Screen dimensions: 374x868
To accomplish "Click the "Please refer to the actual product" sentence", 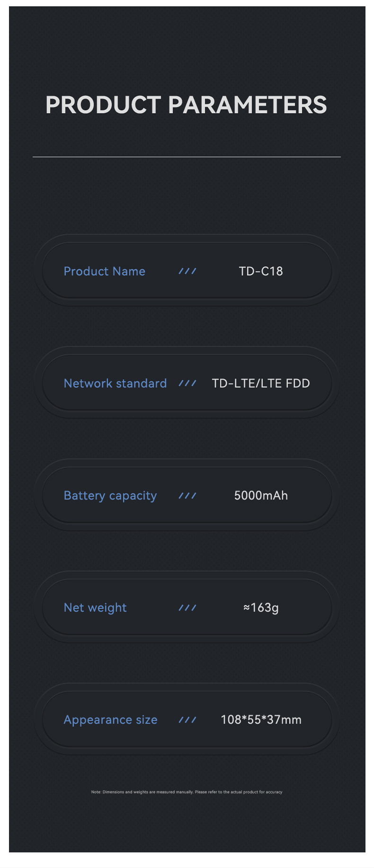I will point(239,792).
